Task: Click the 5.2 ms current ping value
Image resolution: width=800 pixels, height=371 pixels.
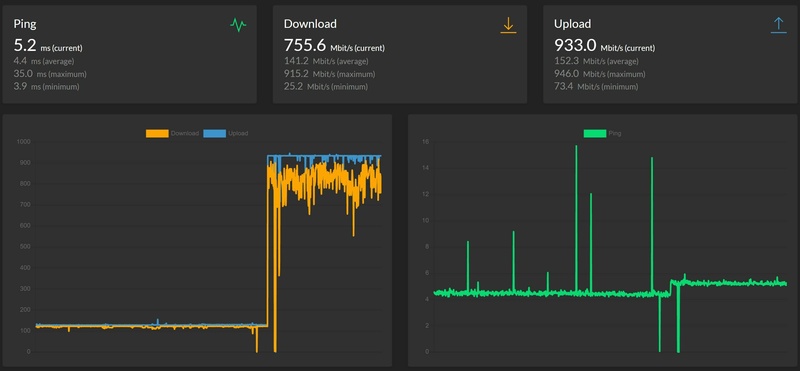Action: [48, 46]
